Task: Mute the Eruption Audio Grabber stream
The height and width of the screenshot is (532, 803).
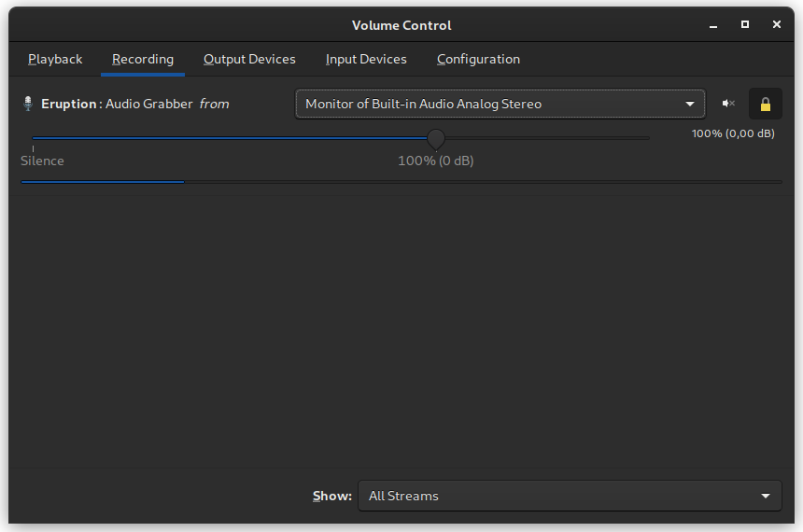Action: (x=728, y=104)
